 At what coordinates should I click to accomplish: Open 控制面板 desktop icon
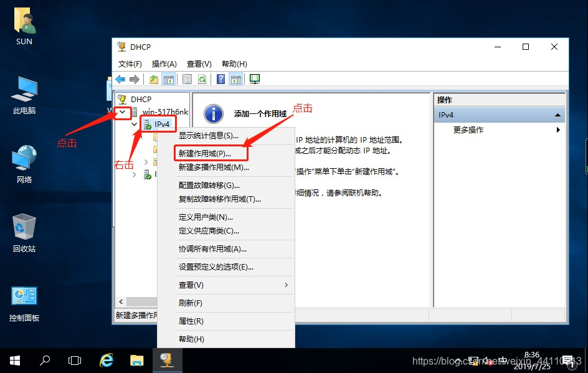pos(24,303)
